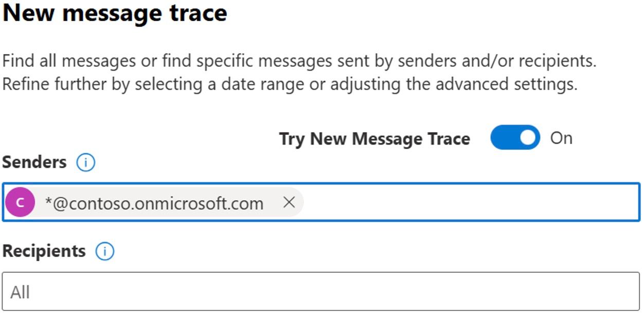This screenshot has width=644, height=314.
Task: Turn off the Try New Message Trace switch
Action: pos(515,137)
